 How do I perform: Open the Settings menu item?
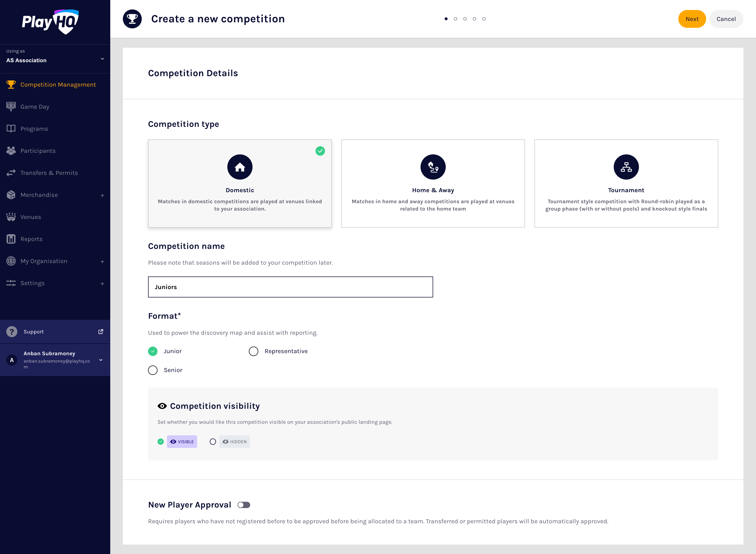coord(33,283)
